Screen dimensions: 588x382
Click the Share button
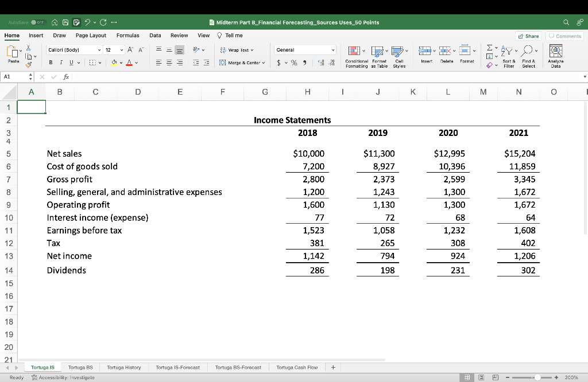click(x=528, y=36)
